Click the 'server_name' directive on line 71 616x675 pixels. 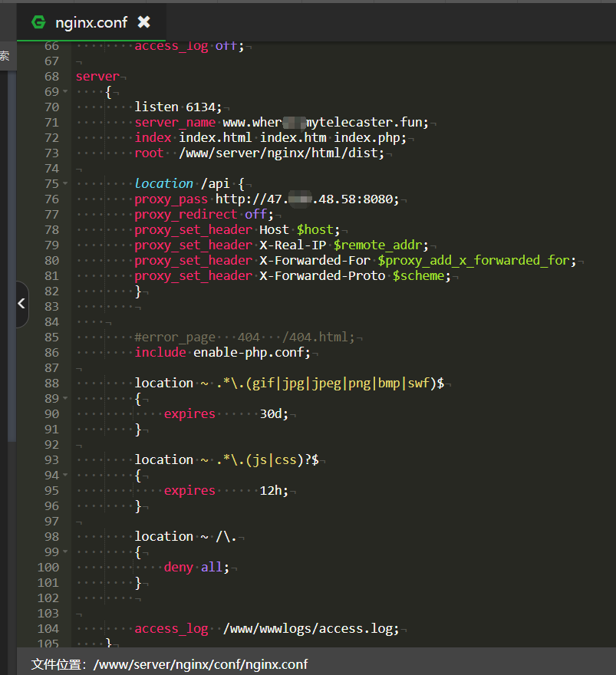(175, 122)
